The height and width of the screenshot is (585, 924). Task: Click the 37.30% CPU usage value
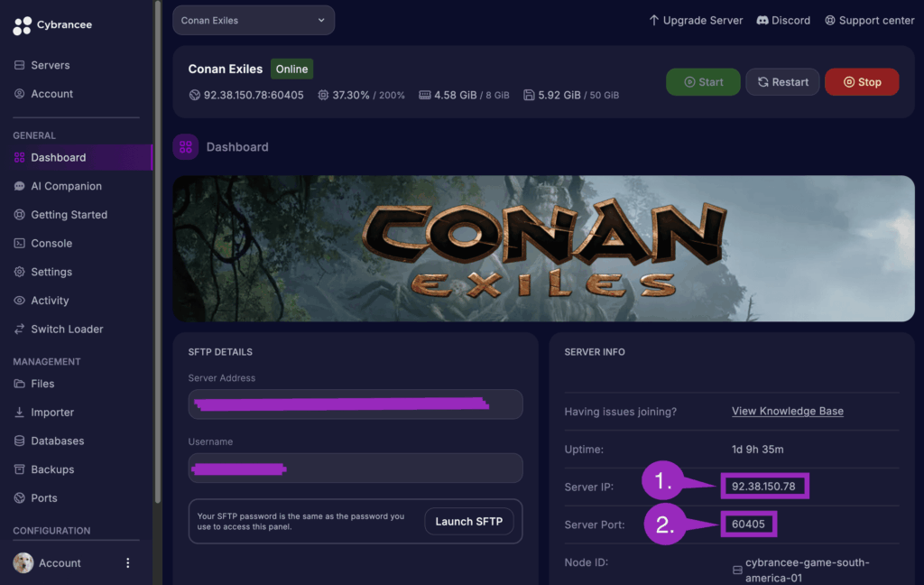(351, 95)
